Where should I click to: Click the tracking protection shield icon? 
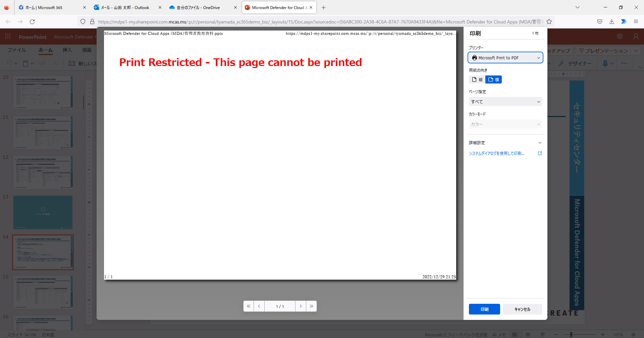83,21
